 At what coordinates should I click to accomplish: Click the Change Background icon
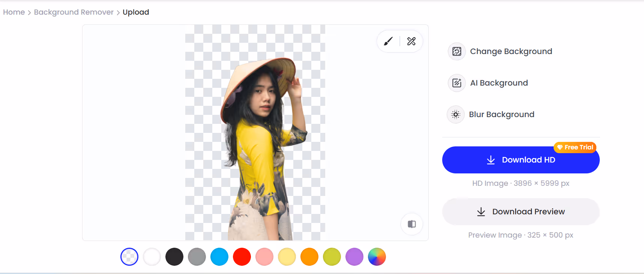[x=457, y=51]
